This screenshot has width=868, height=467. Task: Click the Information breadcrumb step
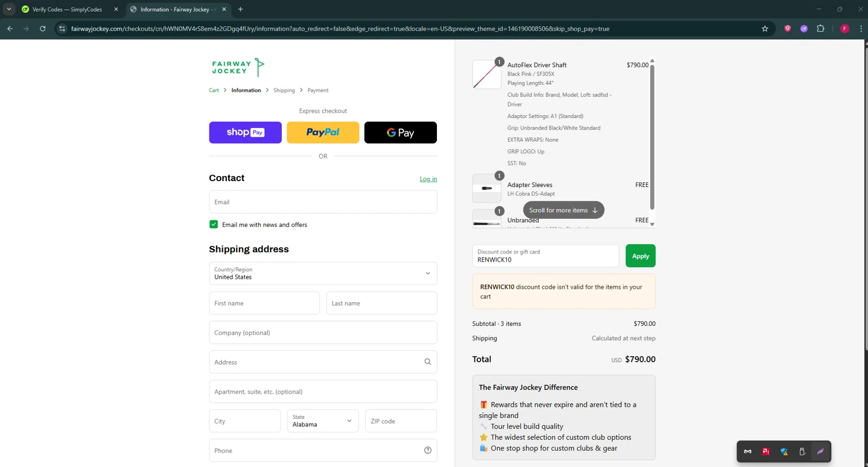246,90
